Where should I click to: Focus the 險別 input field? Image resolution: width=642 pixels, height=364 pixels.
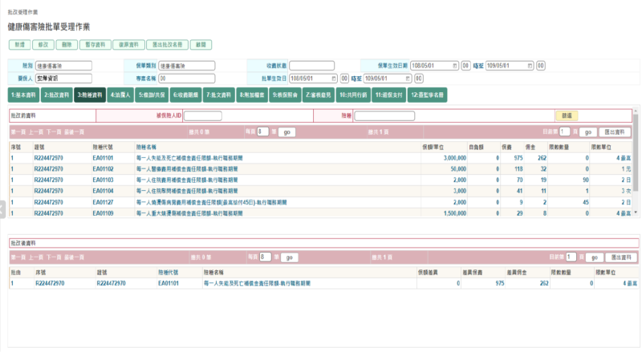[x=63, y=66]
